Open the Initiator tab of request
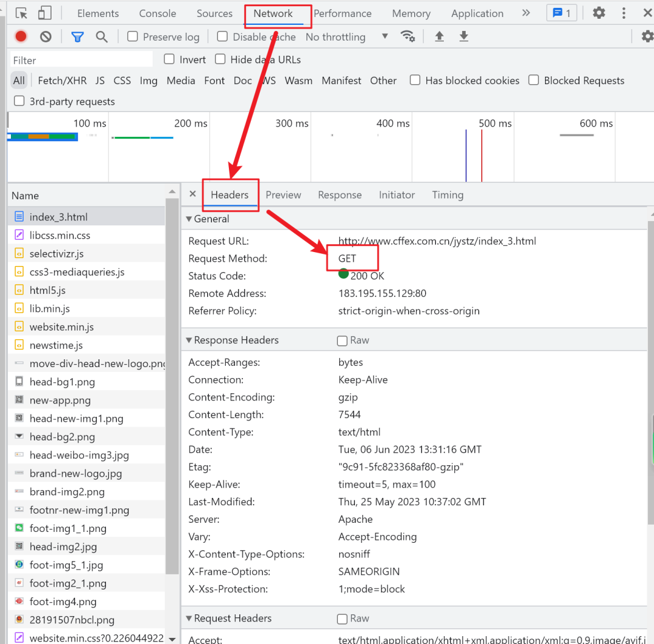This screenshot has height=644, width=654. tap(397, 195)
